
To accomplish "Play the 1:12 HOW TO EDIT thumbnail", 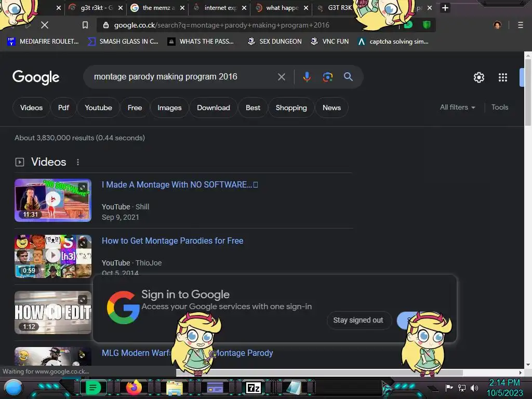I will click(x=53, y=312).
